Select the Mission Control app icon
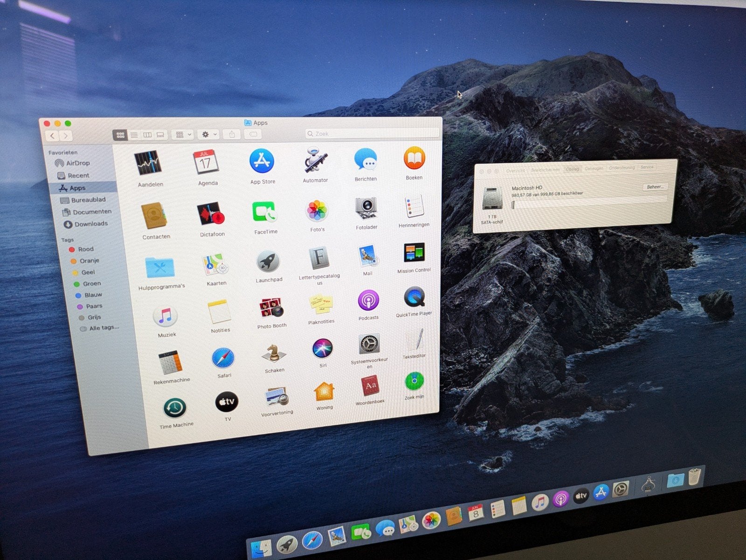The image size is (746, 560). click(414, 253)
